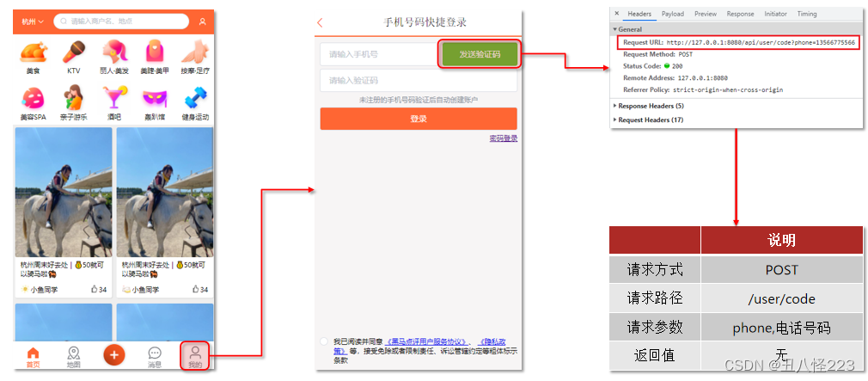Open the 密码登录 password login link
This screenshot has width=868, height=381.
tap(504, 138)
